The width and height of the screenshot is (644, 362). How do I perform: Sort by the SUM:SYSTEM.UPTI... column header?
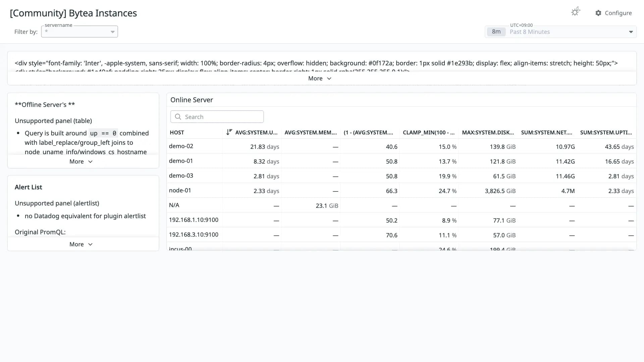click(x=606, y=132)
